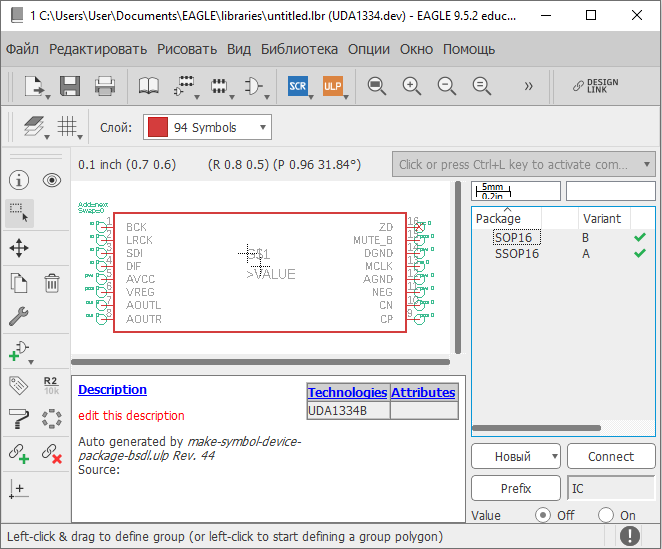This screenshot has height=549, width=662.
Task: Open the Grid settings icon
Action: [x=67, y=126]
